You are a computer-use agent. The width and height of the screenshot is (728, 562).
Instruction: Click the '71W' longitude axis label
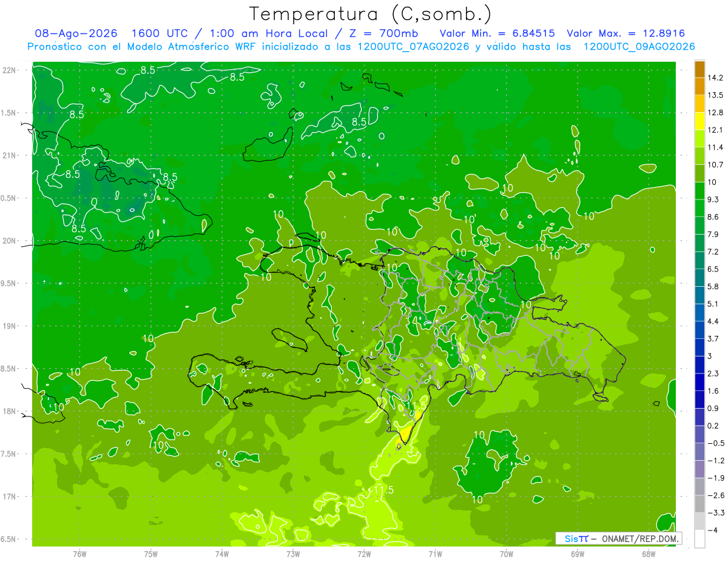click(435, 554)
